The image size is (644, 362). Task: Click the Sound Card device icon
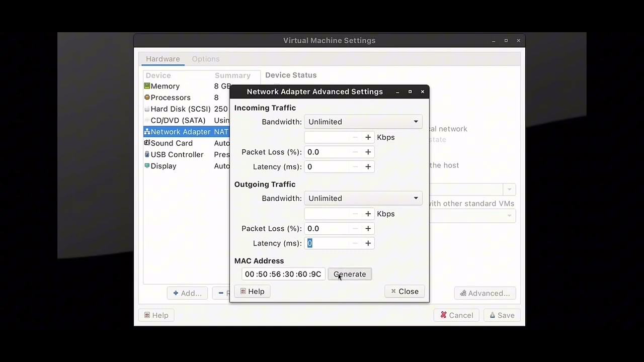(x=147, y=143)
